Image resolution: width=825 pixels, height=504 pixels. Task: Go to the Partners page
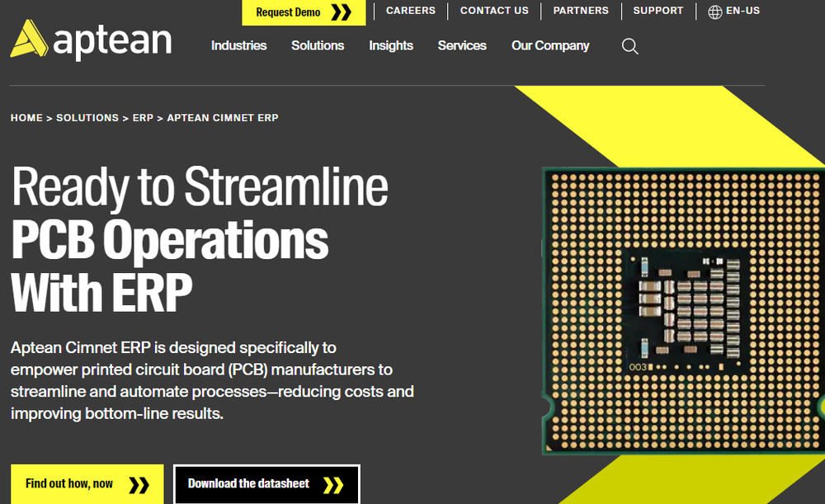pyautogui.click(x=580, y=11)
